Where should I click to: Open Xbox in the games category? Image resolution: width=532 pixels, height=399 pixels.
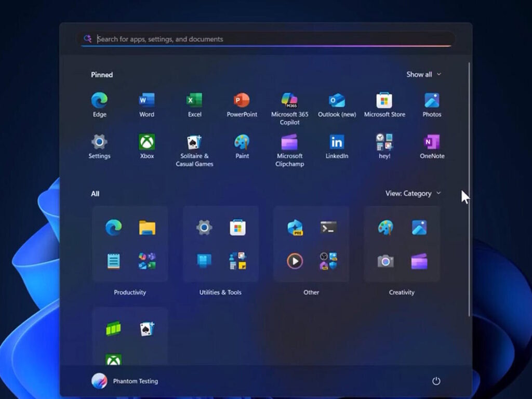coord(113,360)
